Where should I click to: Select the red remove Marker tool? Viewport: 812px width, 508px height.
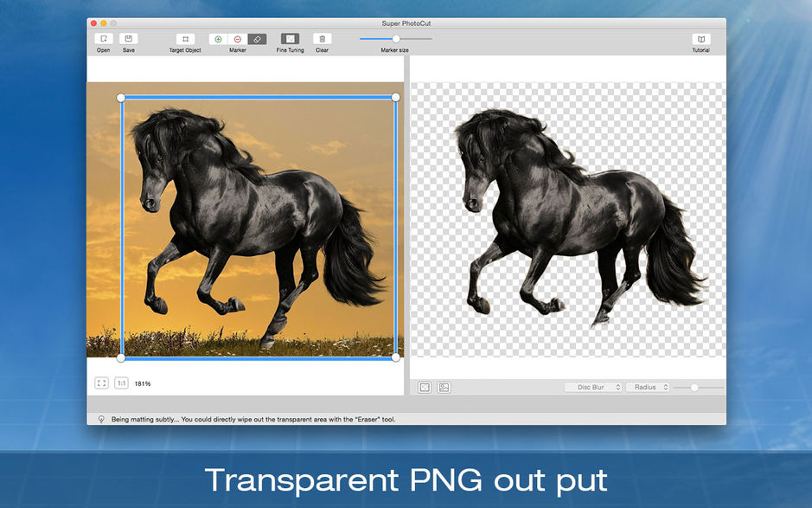point(238,39)
